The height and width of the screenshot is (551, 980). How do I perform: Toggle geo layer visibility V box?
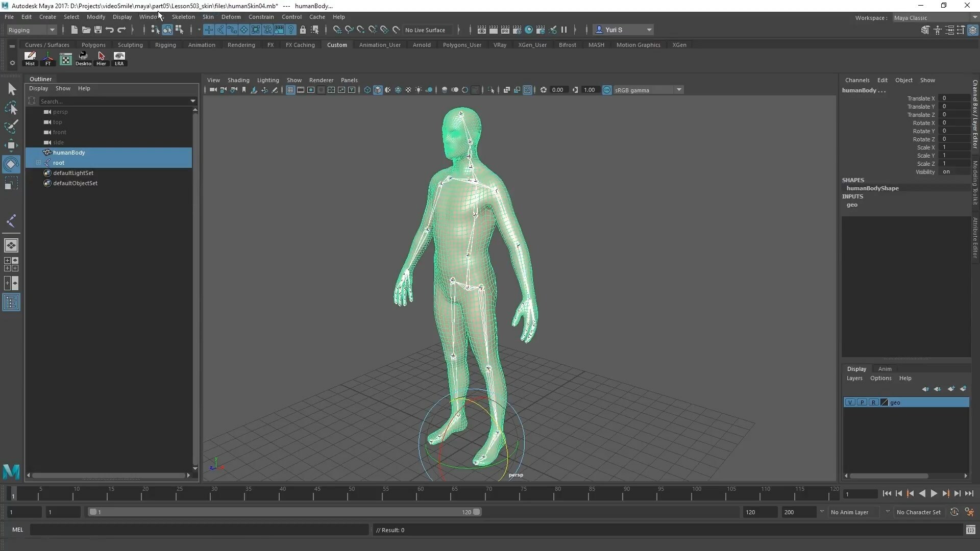pos(850,403)
